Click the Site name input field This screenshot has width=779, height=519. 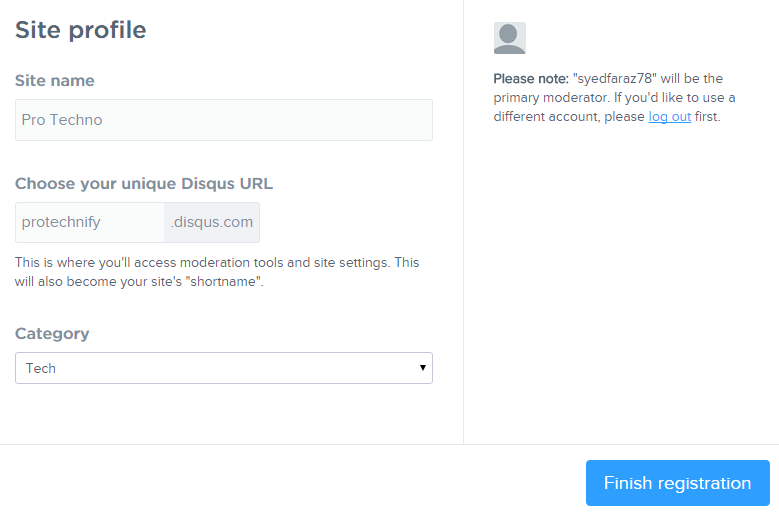tap(224, 120)
